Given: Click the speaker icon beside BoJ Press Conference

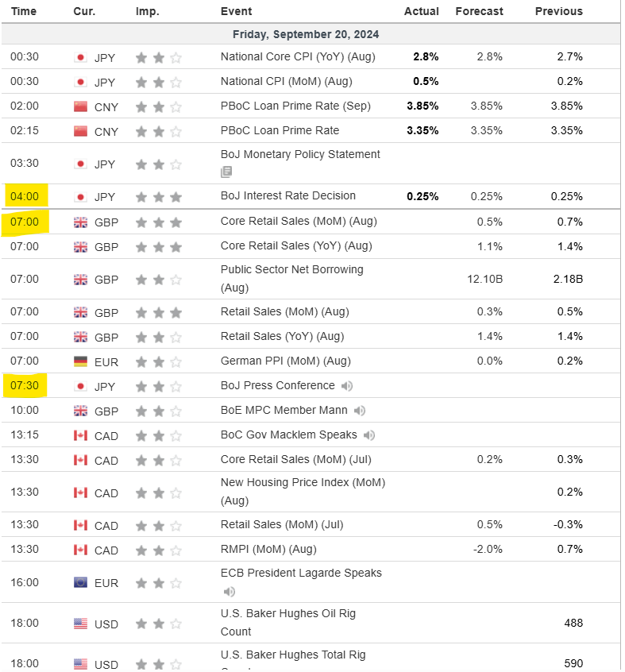Looking at the screenshot, I should click(x=347, y=386).
